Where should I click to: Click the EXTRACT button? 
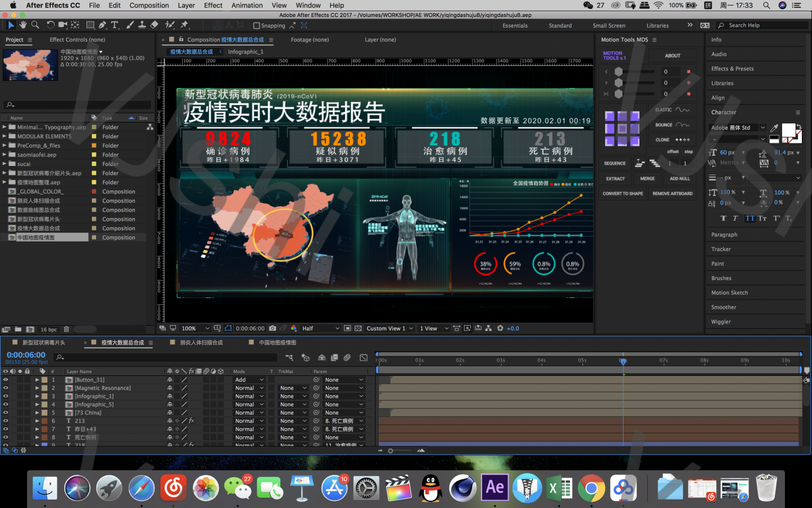(615, 178)
